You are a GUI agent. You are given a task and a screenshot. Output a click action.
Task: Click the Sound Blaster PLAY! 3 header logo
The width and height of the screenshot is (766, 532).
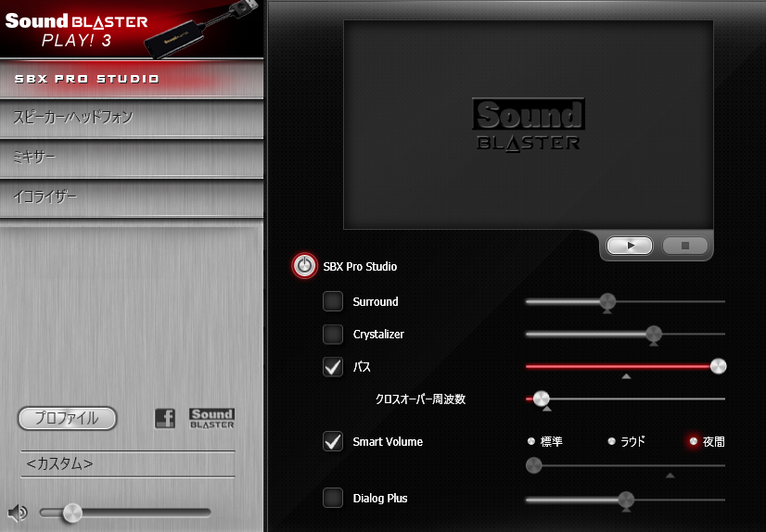[77, 30]
